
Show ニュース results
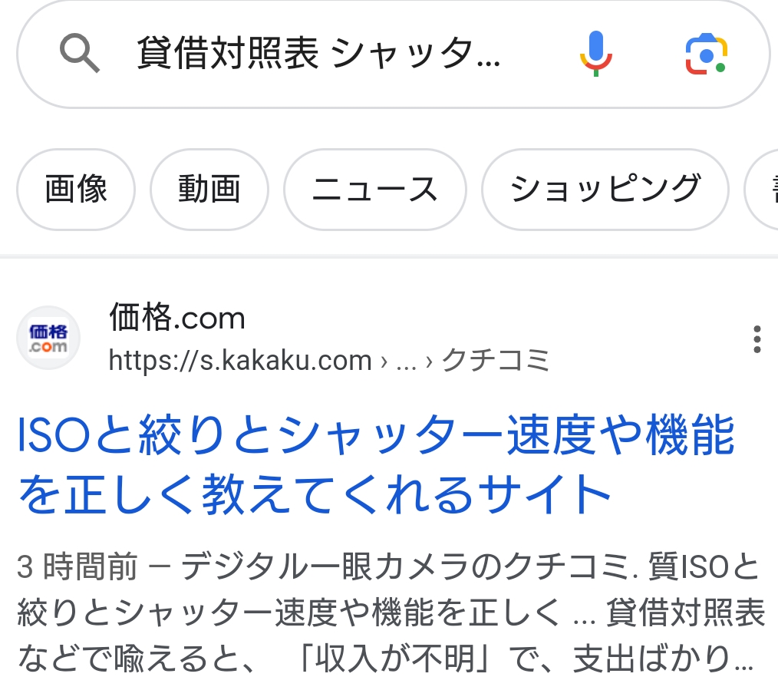click(x=374, y=190)
